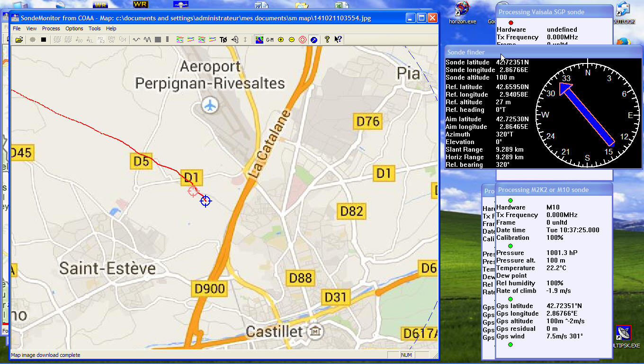Open the horizon.exe desktop shortcut
This screenshot has height=364, width=644.
[463, 13]
